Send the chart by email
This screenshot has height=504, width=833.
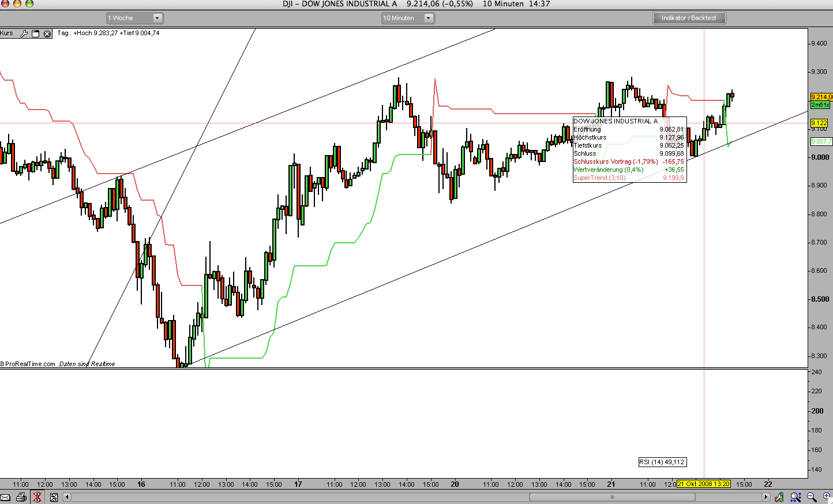5,497
